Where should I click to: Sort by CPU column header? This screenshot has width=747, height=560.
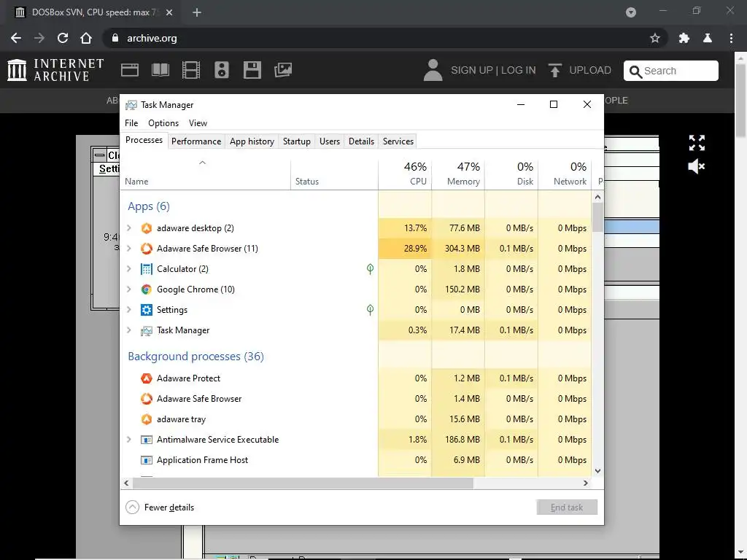point(405,174)
